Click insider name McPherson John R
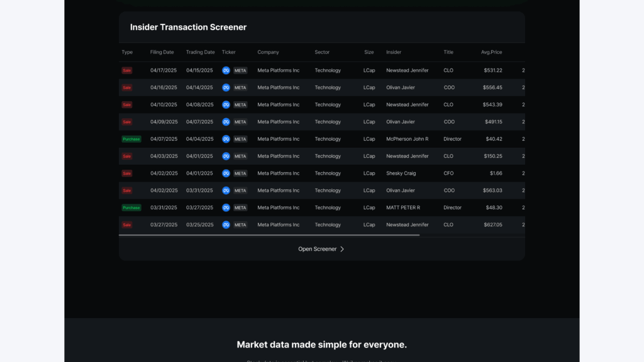The image size is (644, 362). pyautogui.click(x=407, y=139)
